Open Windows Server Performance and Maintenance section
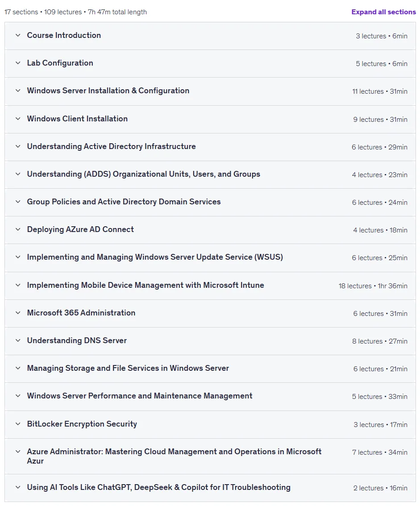 210,397
